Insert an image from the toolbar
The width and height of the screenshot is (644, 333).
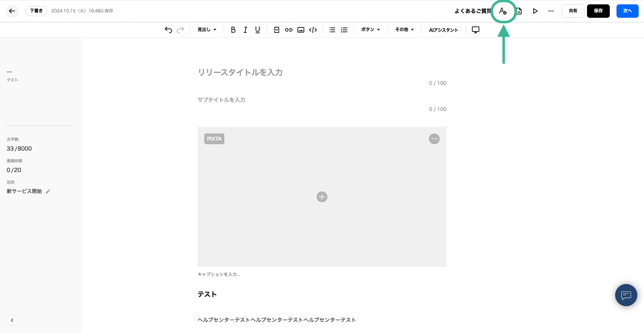[x=301, y=30]
